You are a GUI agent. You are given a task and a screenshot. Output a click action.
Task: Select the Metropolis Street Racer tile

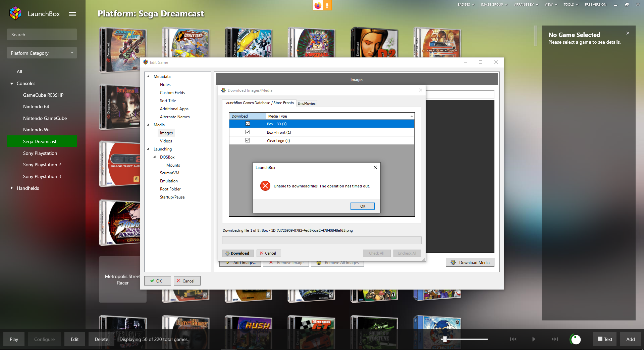120,279
